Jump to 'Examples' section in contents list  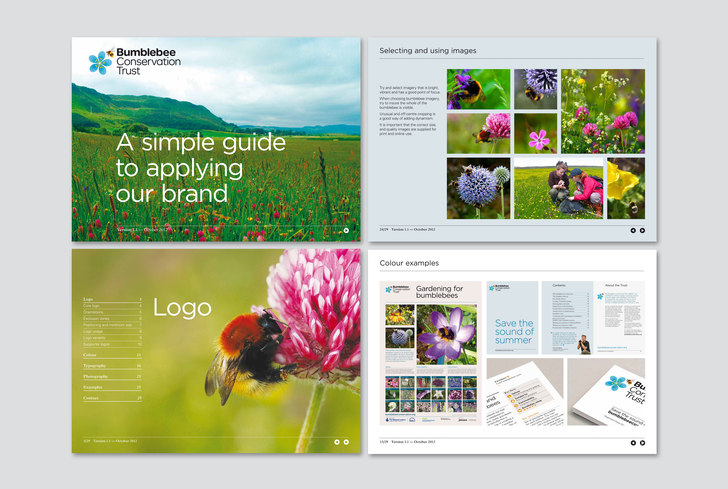(x=112, y=387)
